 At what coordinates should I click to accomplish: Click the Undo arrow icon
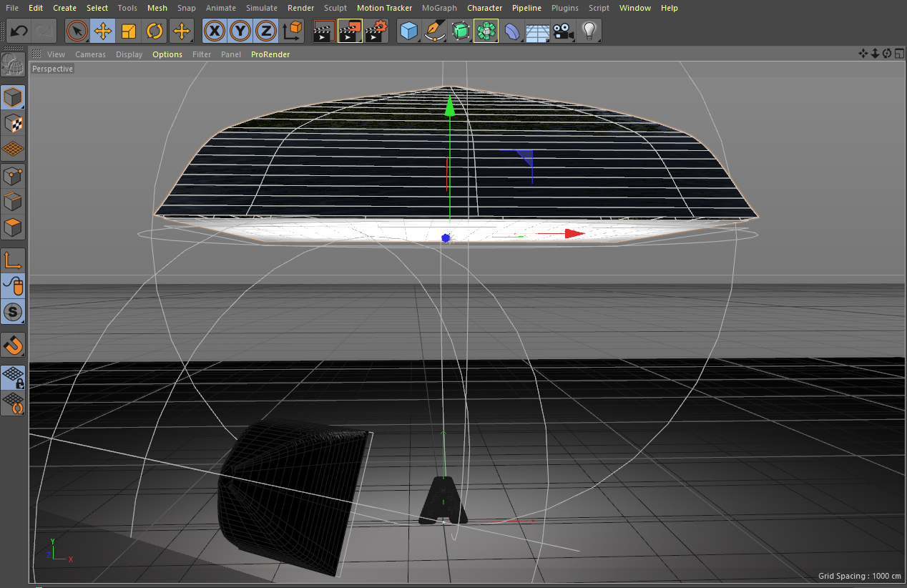pos(19,31)
